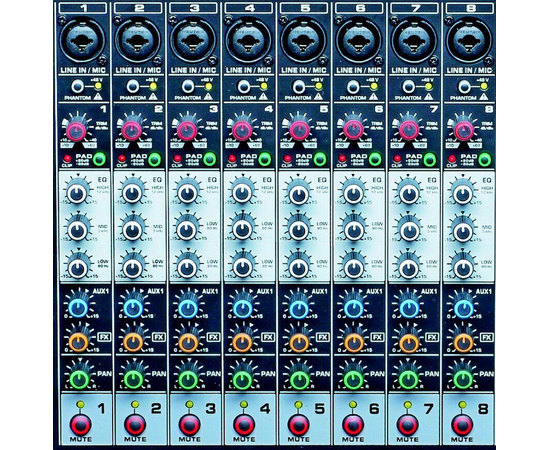
Task: Click the yellow +48V LED on channel 2
Action: coord(153,86)
